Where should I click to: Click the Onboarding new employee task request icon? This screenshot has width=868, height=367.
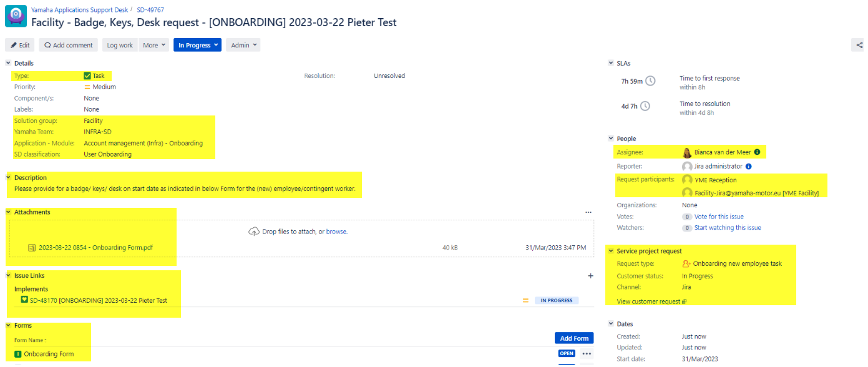pos(686,263)
